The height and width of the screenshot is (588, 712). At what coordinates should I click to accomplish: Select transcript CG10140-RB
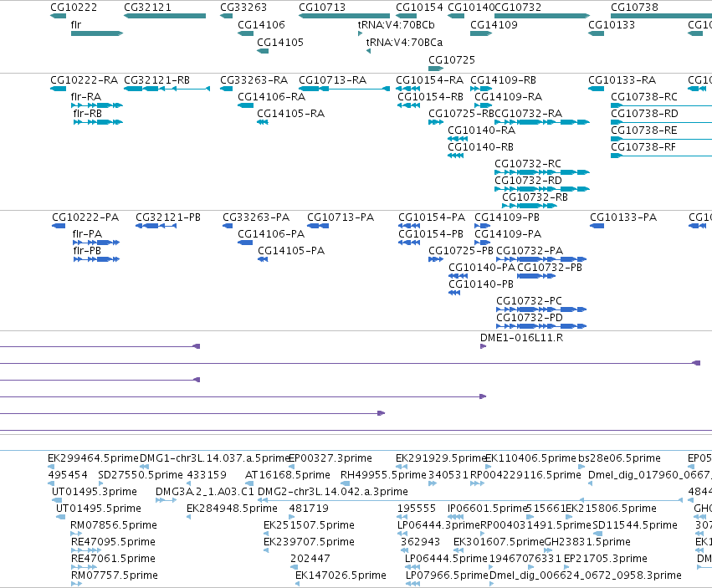point(481,147)
